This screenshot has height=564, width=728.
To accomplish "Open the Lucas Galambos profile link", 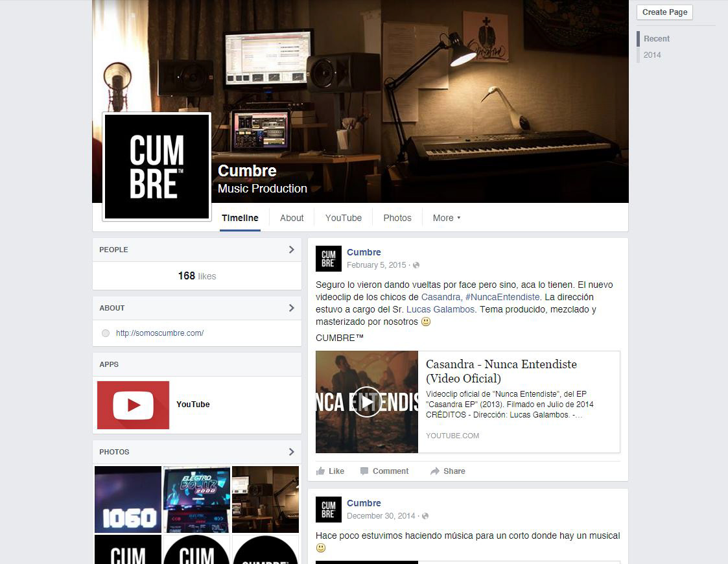I will (440, 309).
